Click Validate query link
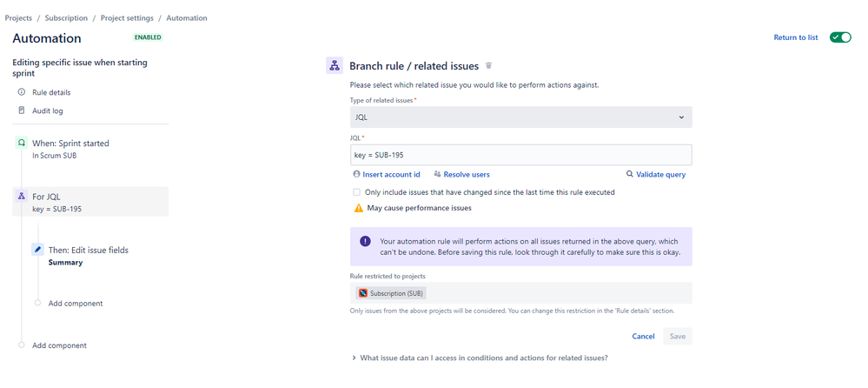The width and height of the screenshot is (868, 388). click(x=661, y=174)
